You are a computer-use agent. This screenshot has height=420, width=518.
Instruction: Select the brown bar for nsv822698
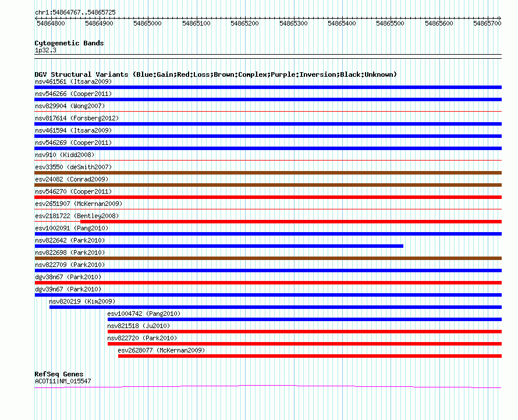[x=268, y=258]
